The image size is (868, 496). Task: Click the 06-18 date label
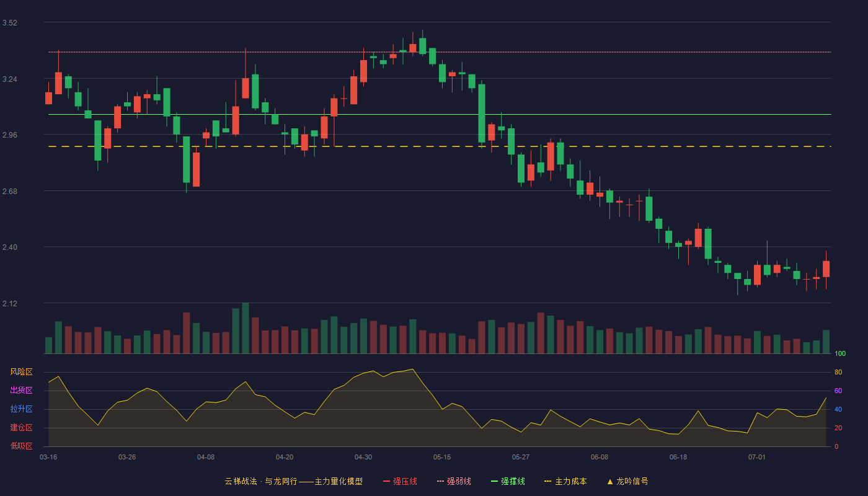pos(678,457)
